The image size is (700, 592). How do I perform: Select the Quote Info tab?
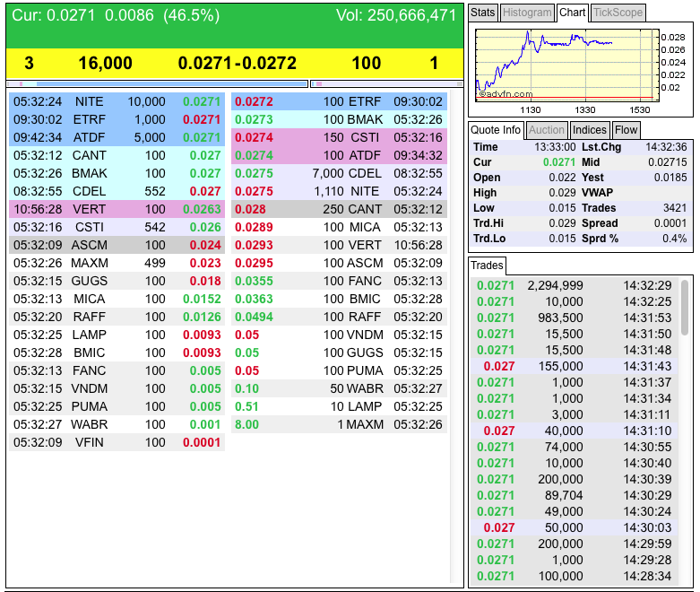coord(496,130)
